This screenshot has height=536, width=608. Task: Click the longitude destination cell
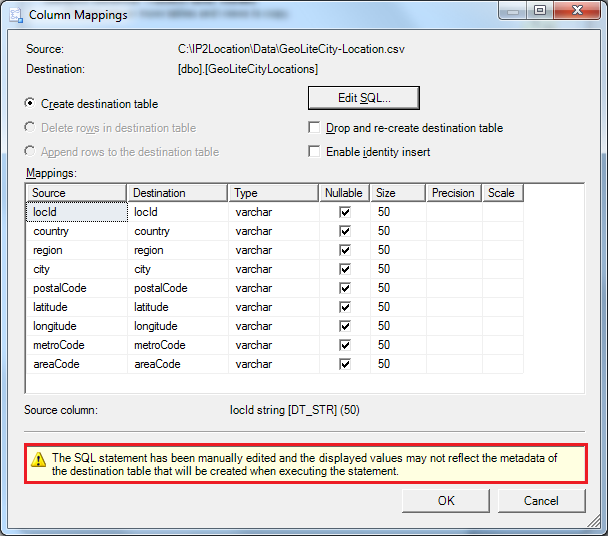pos(178,326)
